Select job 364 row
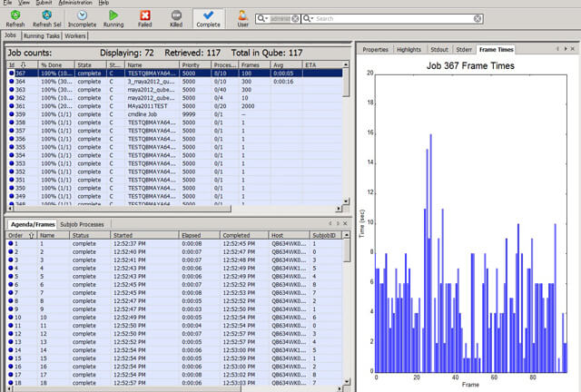Screen dimensions: 581x392 174,82
